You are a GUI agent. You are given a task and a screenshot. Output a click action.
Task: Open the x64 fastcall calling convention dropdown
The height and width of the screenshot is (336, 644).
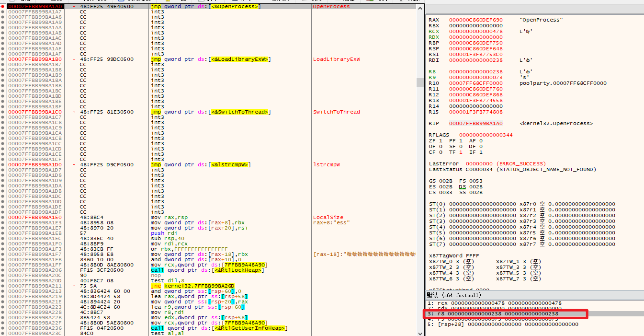click(534, 295)
